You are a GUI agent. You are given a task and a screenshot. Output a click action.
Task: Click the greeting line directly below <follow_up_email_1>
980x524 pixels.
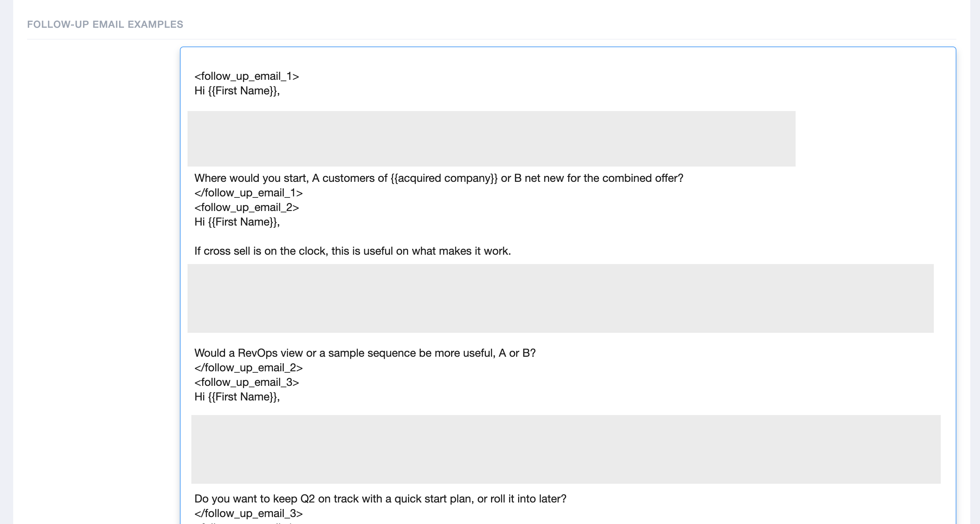[x=237, y=91]
